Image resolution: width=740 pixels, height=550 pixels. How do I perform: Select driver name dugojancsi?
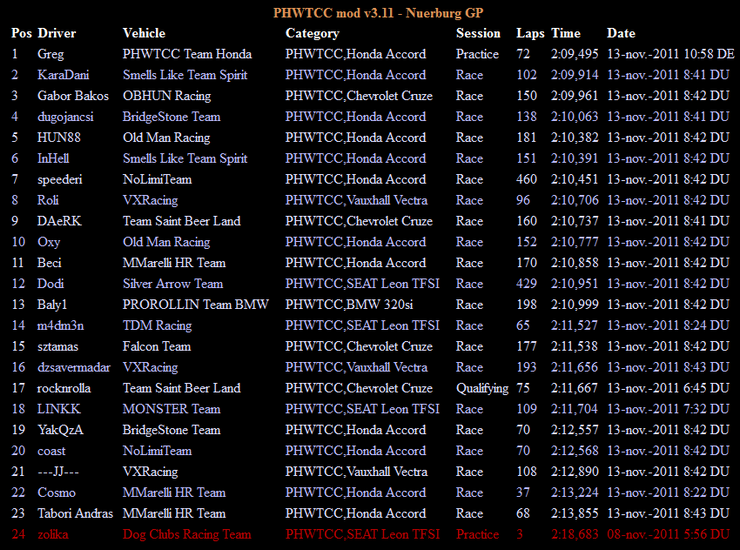(66, 117)
